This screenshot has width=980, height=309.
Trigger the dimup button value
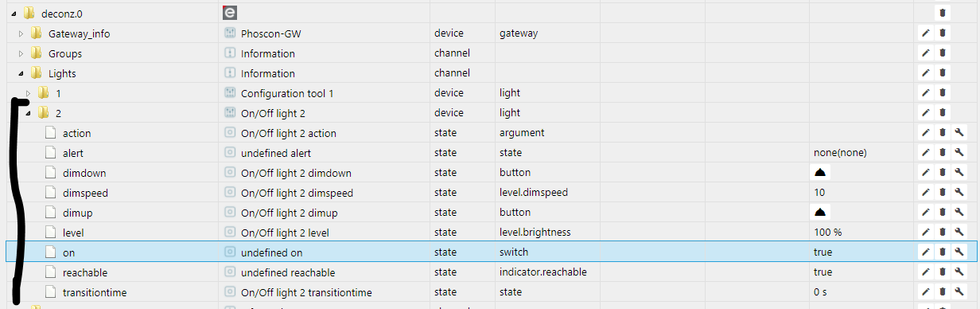821,213
